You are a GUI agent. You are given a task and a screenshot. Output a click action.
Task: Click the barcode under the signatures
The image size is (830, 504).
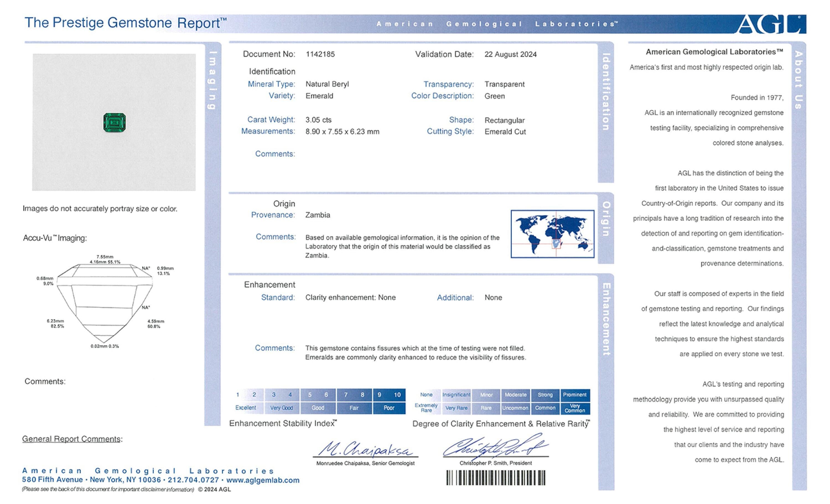[x=496, y=478]
